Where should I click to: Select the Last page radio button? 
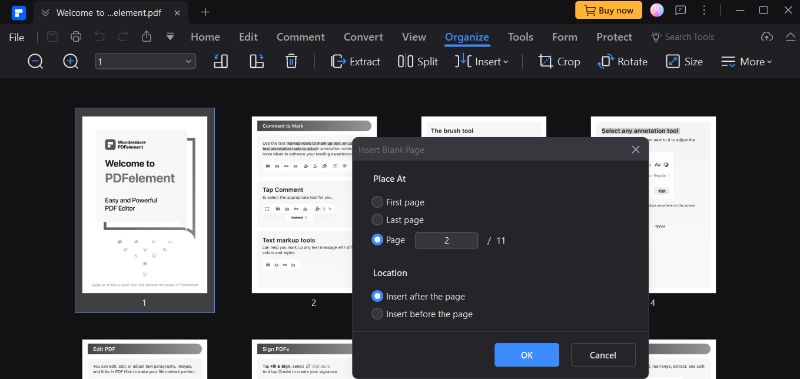coord(377,220)
